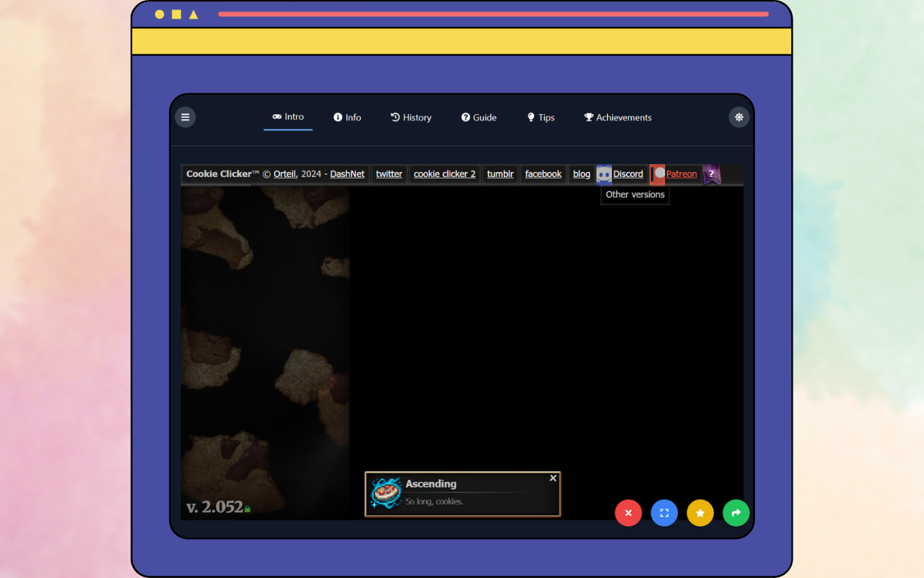Viewport: 924px width, 578px height.
Task: Open the tumblr link
Action: click(500, 174)
